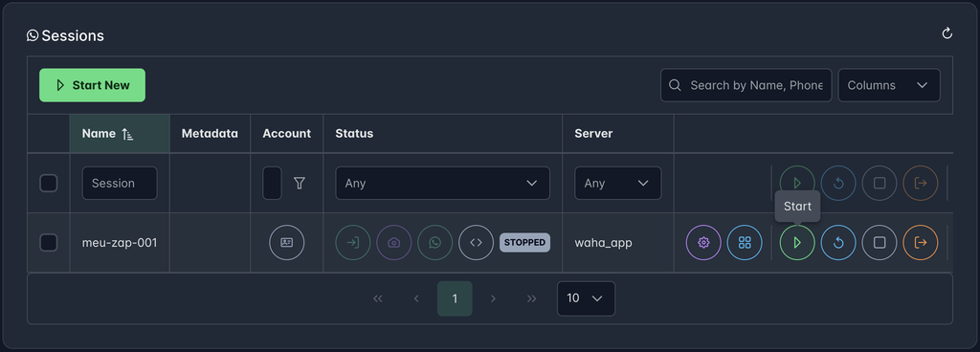Click the Server column header
The height and width of the screenshot is (352, 980).
[x=617, y=134]
